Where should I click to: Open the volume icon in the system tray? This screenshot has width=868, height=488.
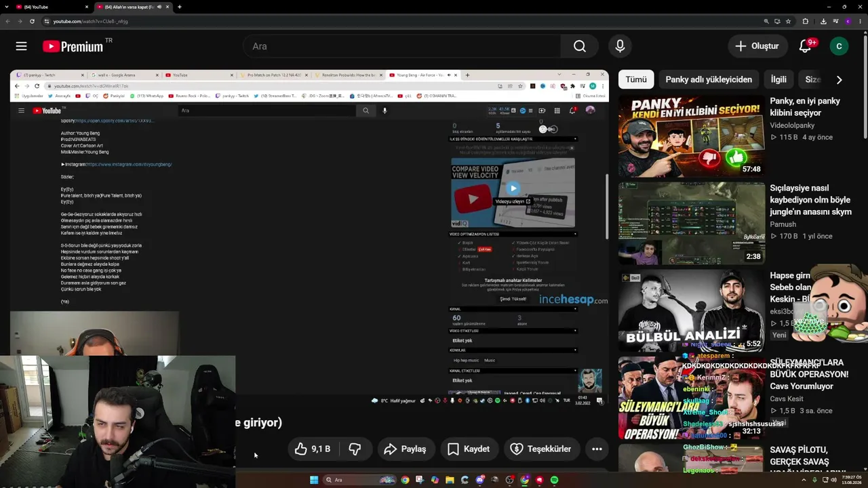click(834, 480)
